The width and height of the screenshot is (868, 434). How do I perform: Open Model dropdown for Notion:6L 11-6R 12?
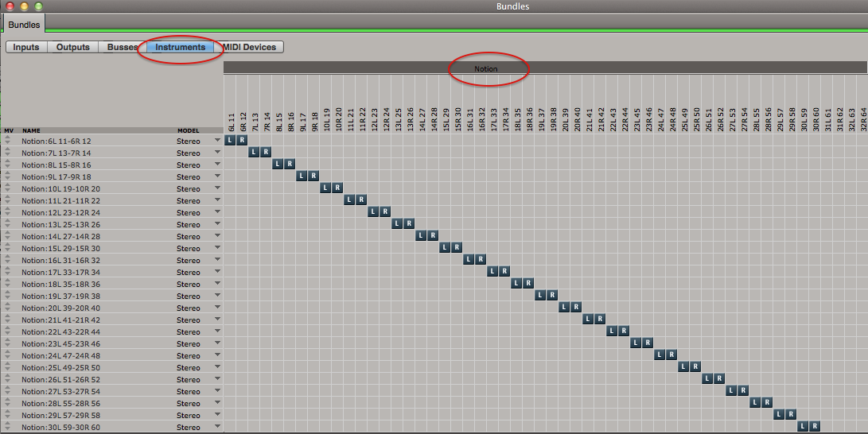tap(217, 141)
